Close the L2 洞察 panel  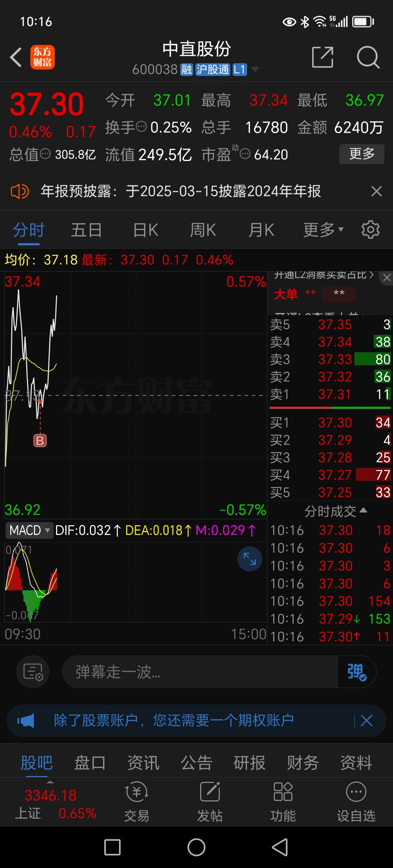pos(386,278)
